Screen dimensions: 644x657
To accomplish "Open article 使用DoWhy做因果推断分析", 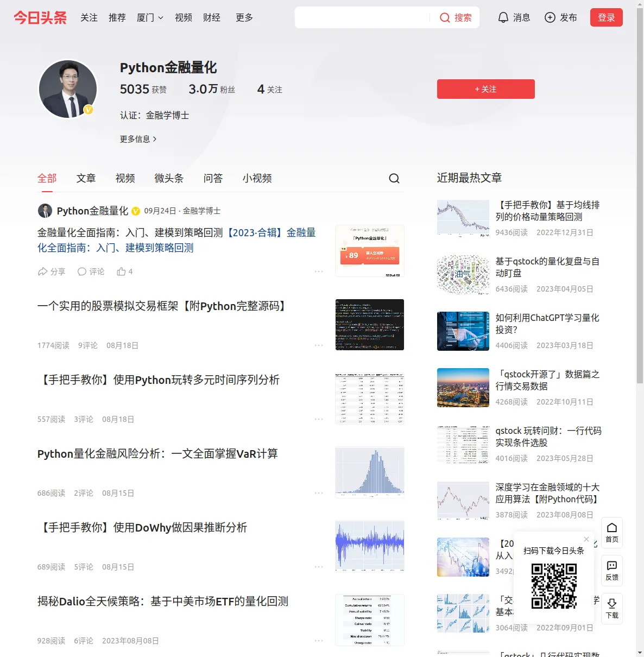I will pyautogui.click(x=142, y=528).
